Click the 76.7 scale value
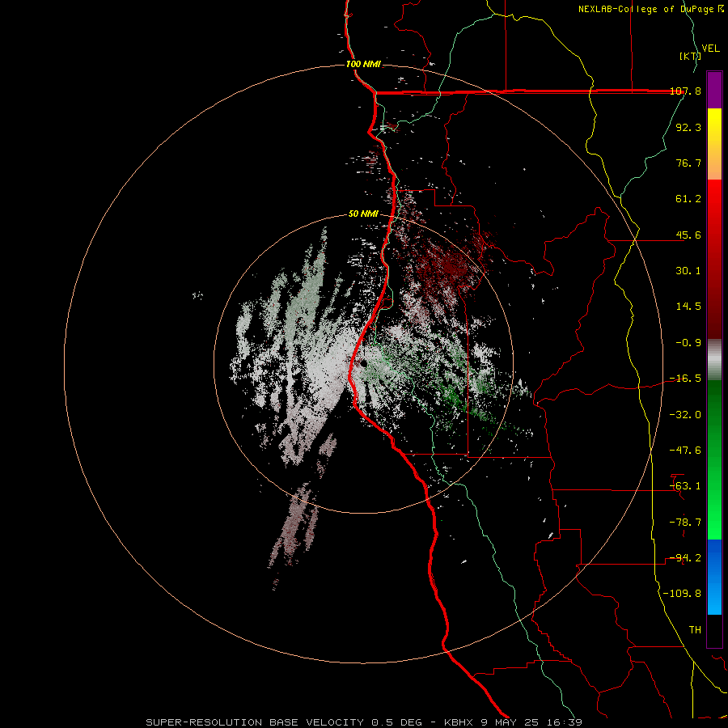 (688, 163)
